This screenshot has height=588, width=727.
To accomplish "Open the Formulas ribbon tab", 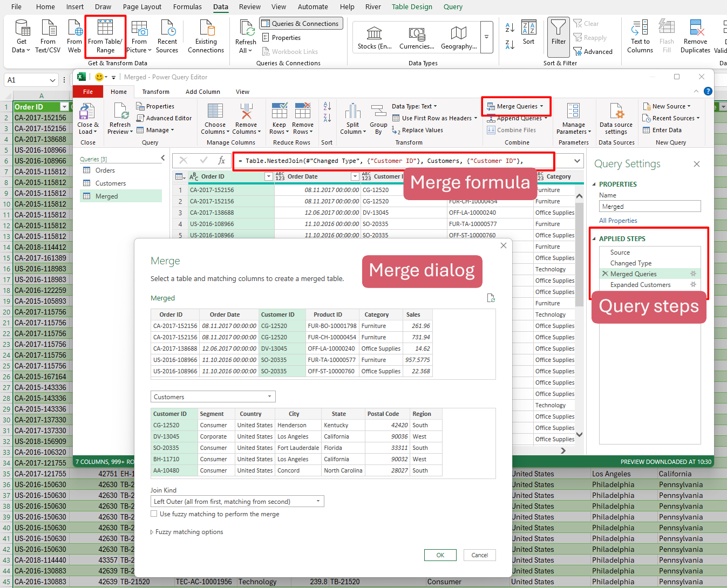I will [187, 7].
